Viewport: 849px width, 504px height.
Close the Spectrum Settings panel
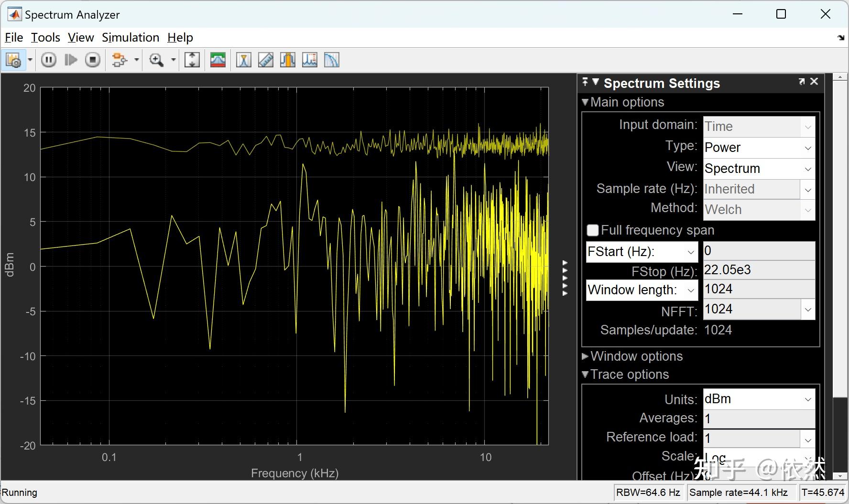pyautogui.click(x=815, y=82)
